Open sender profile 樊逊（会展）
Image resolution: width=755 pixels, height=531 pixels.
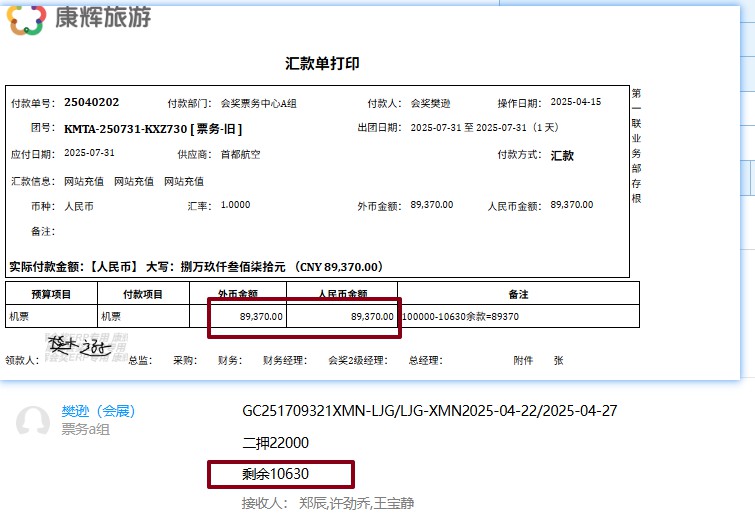(x=98, y=410)
